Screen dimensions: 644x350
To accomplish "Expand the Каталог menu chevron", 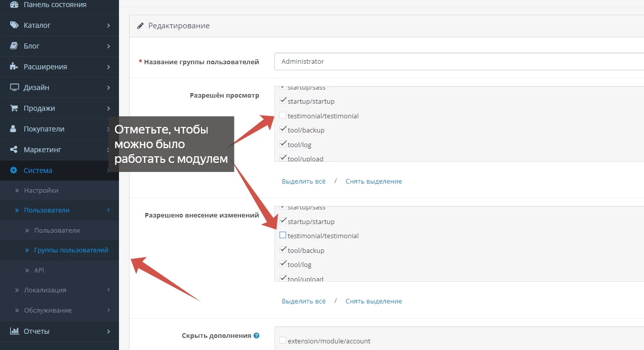I will pos(108,25).
